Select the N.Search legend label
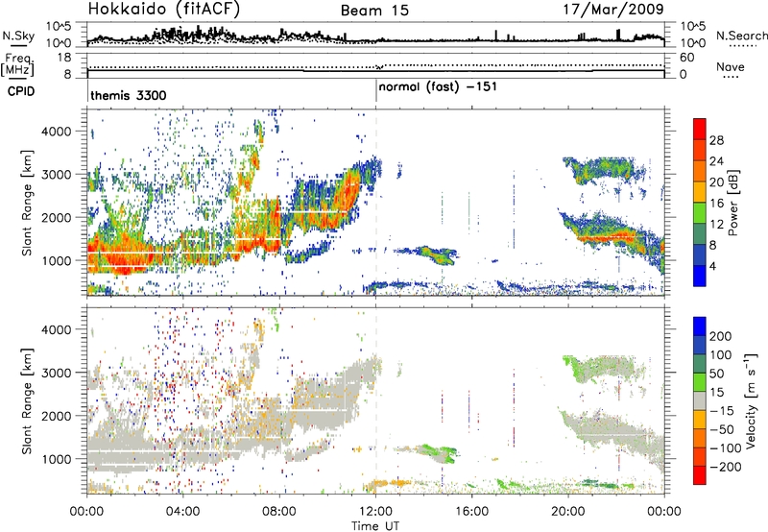The image size is (768, 532). (x=741, y=36)
